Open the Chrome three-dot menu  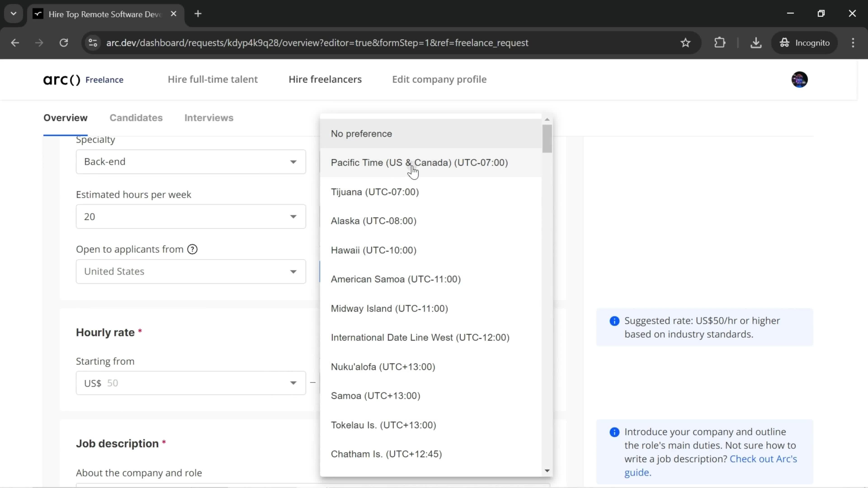(x=853, y=43)
